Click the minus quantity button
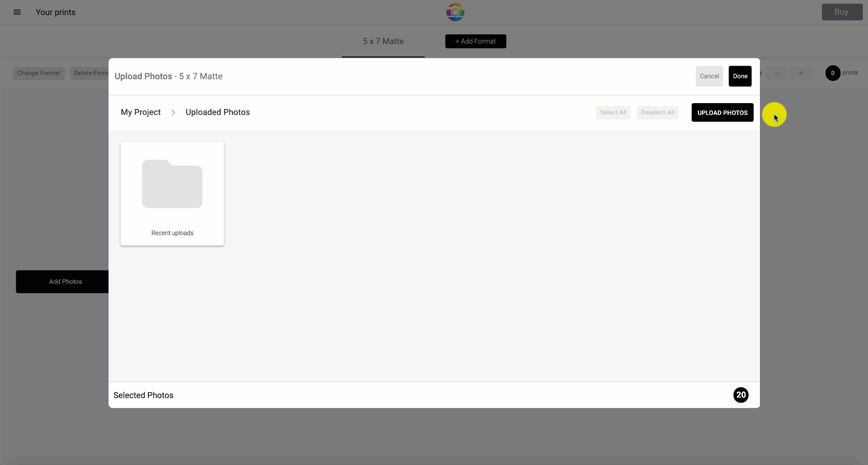868x465 pixels. 777,73
